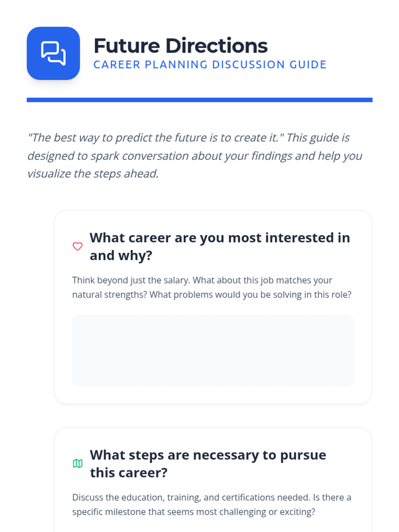Click the blue horizontal divider bar
Image resolution: width=399 pixels, height=532 pixels.
click(199, 100)
